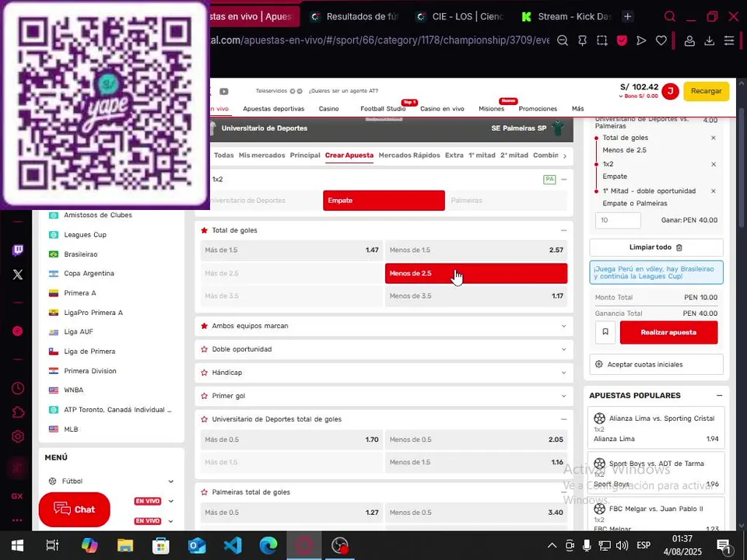Open Microsoft Edge from taskbar
Image resolution: width=747 pixels, height=560 pixels.
[x=268, y=545]
